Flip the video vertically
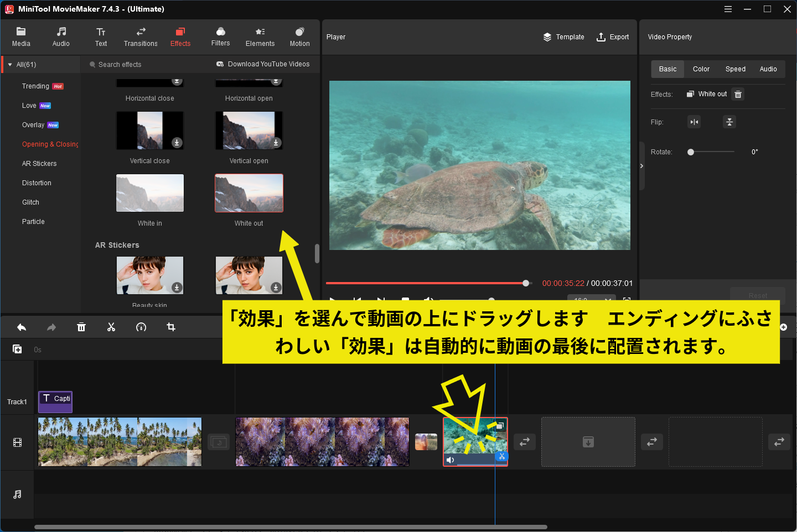This screenshot has height=532, width=797. (x=729, y=122)
